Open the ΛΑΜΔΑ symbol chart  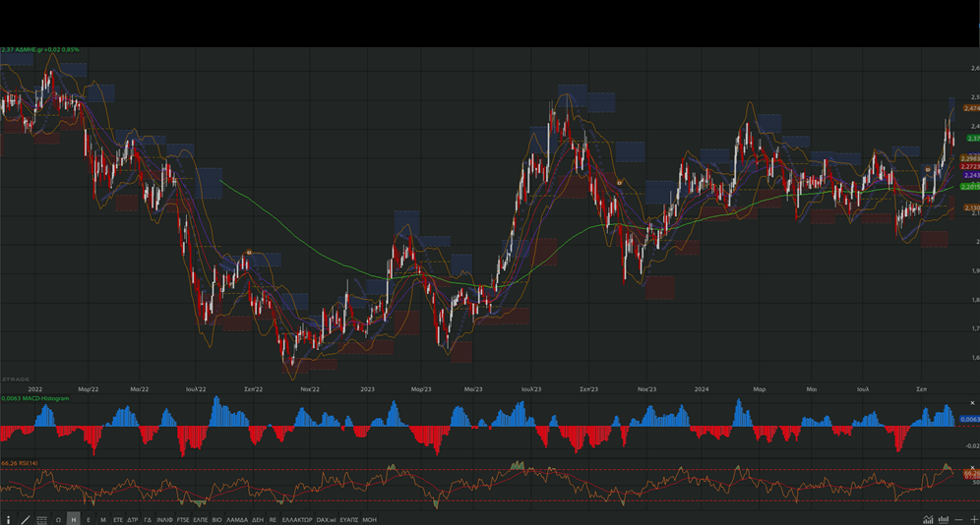click(x=237, y=519)
